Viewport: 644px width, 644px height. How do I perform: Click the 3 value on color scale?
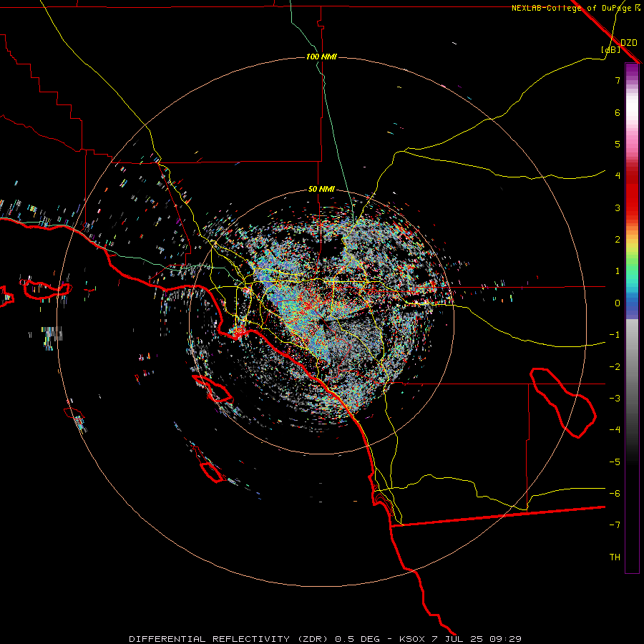[618, 208]
